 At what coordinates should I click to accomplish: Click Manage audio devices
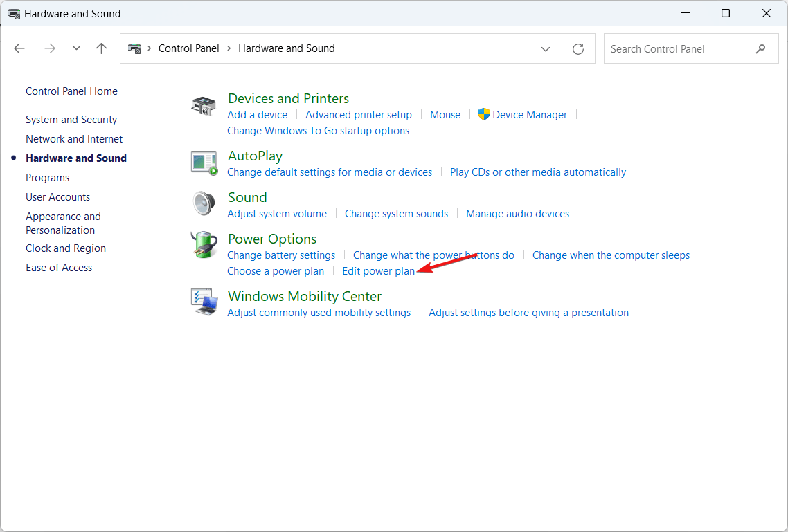[x=518, y=213]
